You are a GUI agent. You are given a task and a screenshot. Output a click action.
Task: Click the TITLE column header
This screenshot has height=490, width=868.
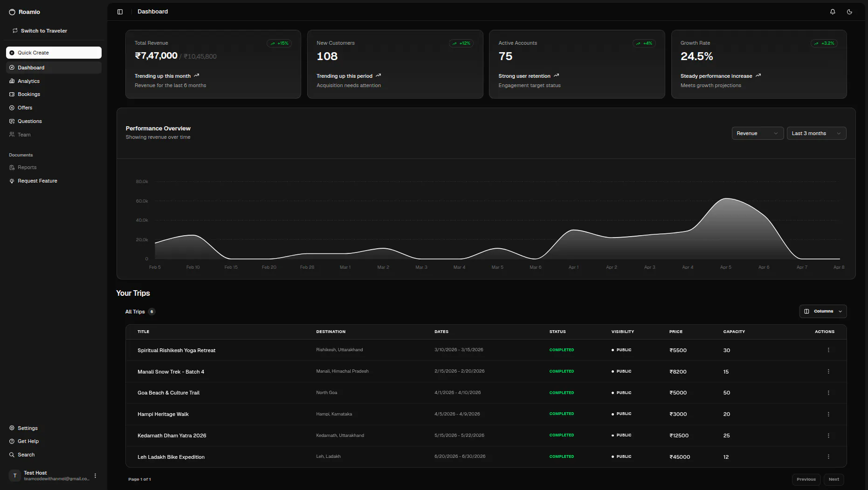[x=144, y=332]
